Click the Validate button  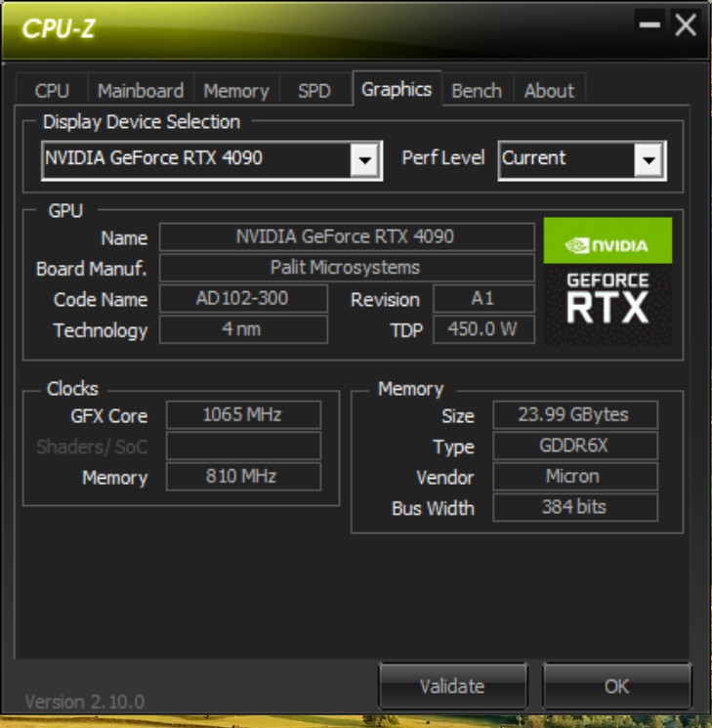click(x=452, y=686)
